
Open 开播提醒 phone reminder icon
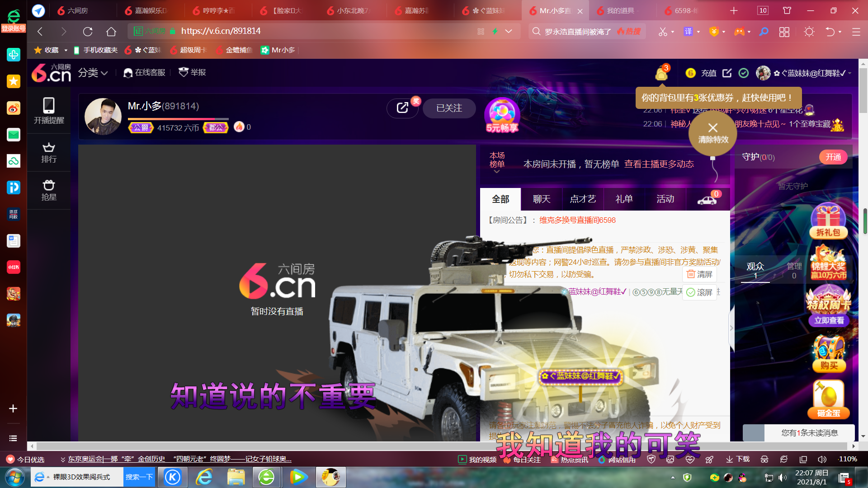pos(49,111)
